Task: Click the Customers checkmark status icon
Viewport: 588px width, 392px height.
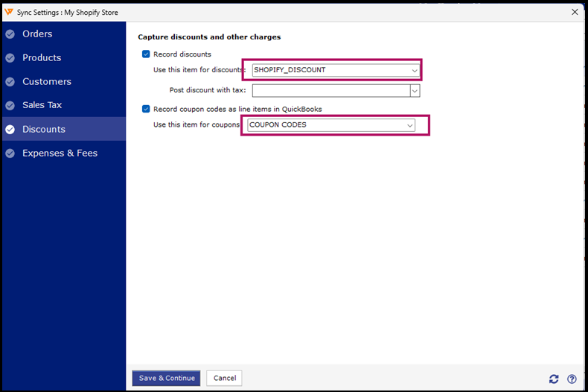Action: coord(10,82)
